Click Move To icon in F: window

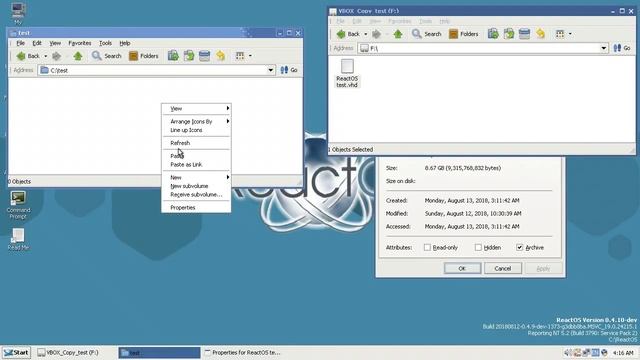coord(493,33)
